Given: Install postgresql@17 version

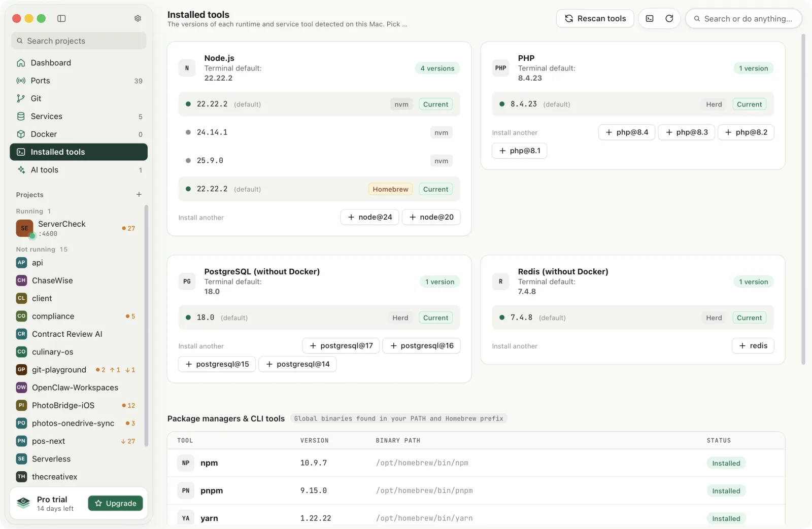Looking at the screenshot, I should (341, 346).
